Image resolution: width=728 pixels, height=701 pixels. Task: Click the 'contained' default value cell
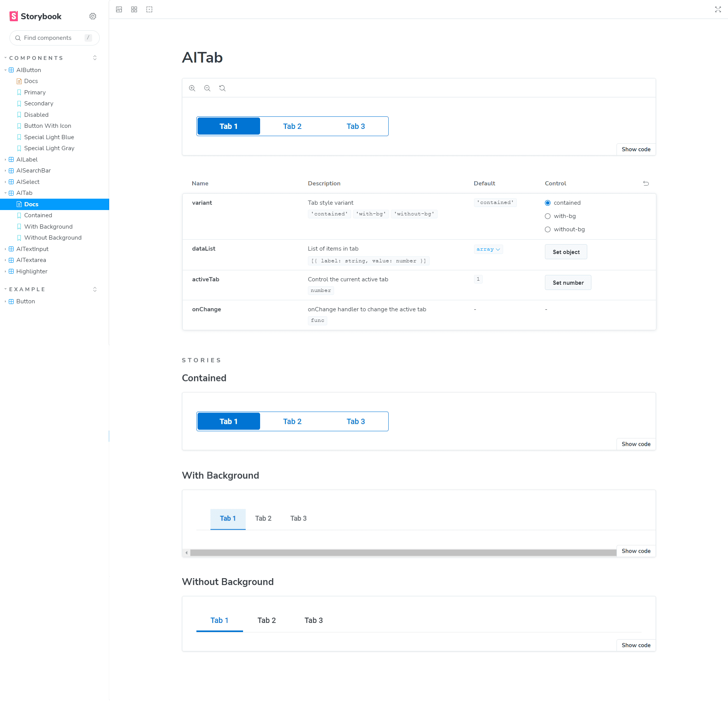pyautogui.click(x=495, y=202)
